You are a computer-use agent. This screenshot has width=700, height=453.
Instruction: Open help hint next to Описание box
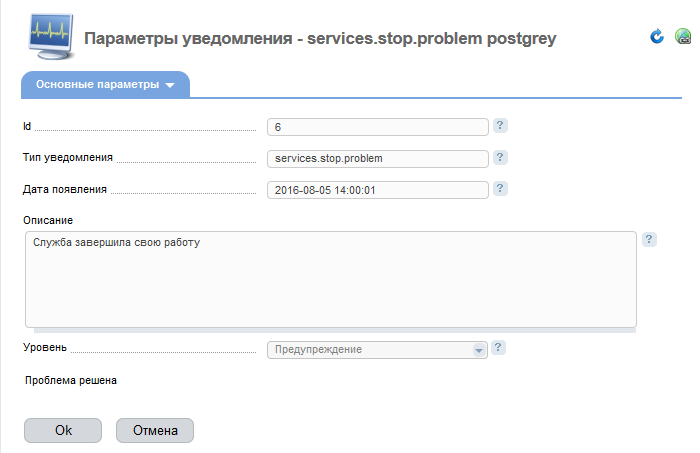649,239
